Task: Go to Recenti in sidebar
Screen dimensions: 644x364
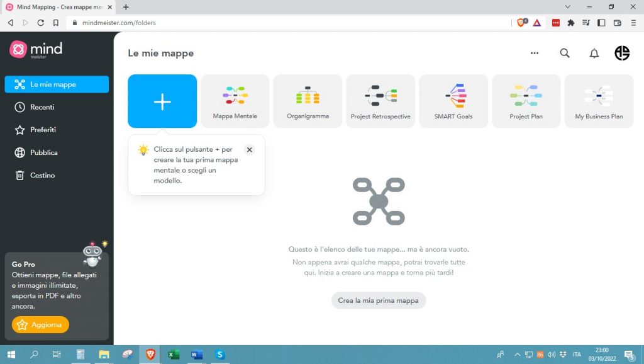Action: tap(42, 107)
